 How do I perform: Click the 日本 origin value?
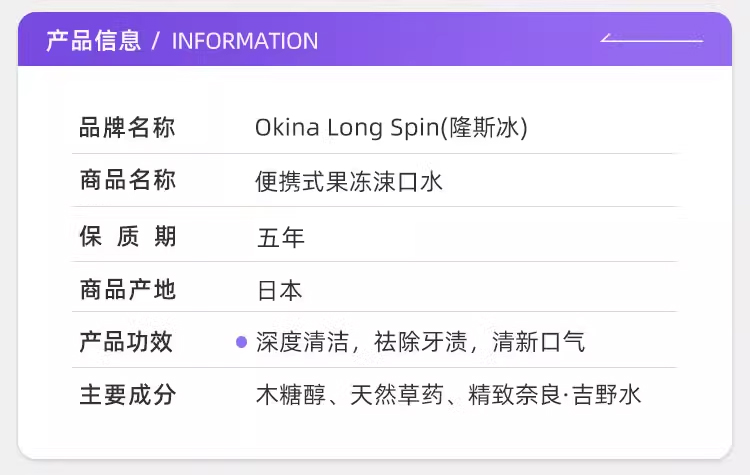[x=280, y=291]
